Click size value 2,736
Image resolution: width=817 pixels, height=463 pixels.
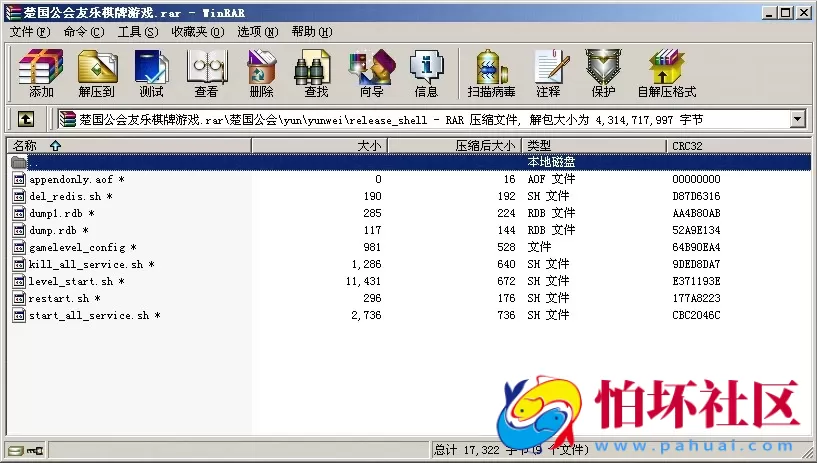coord(366,316)
